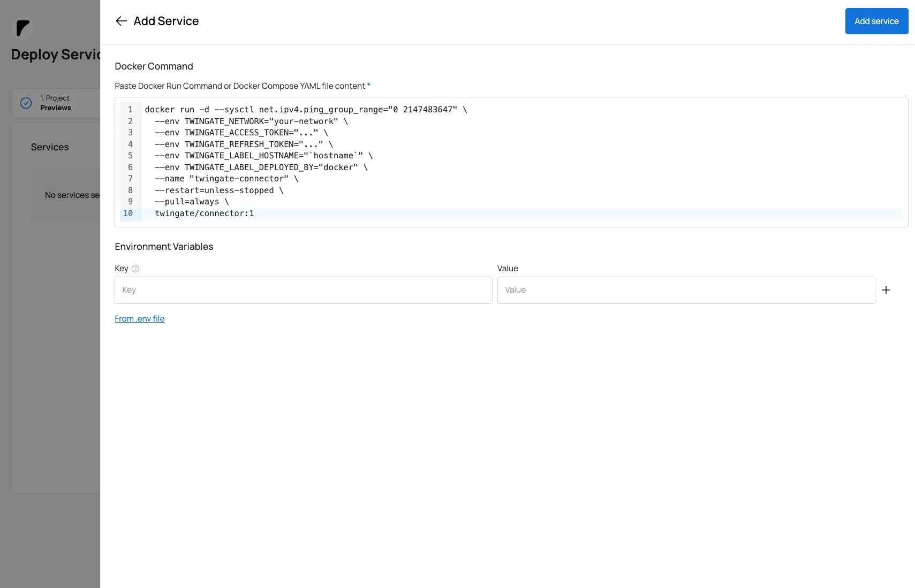Screen dimensions: 915x588
Task: Click the help icon beside Key label
Action: pos(135,269)
